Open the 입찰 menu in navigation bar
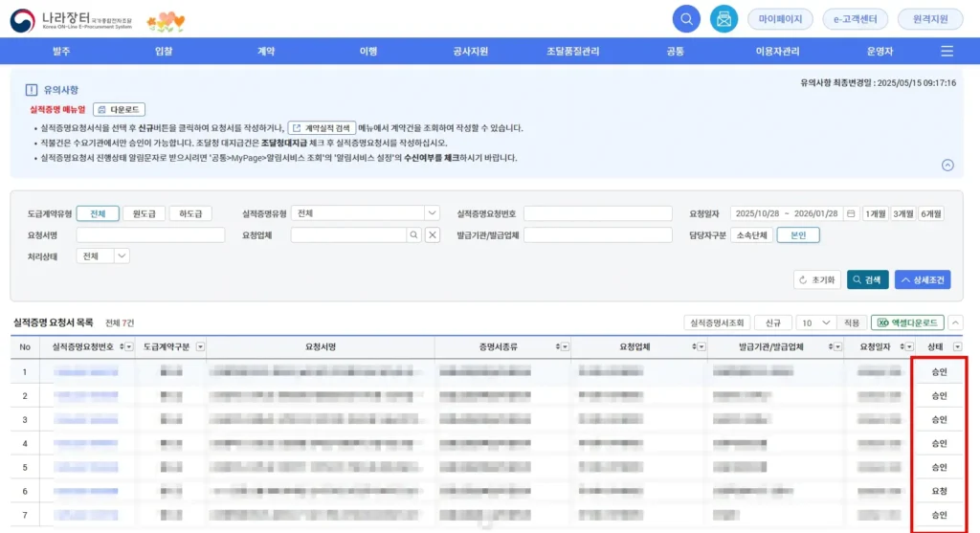Screen dimensions: 980x533 pyautogui.click(x=164, y=51)
